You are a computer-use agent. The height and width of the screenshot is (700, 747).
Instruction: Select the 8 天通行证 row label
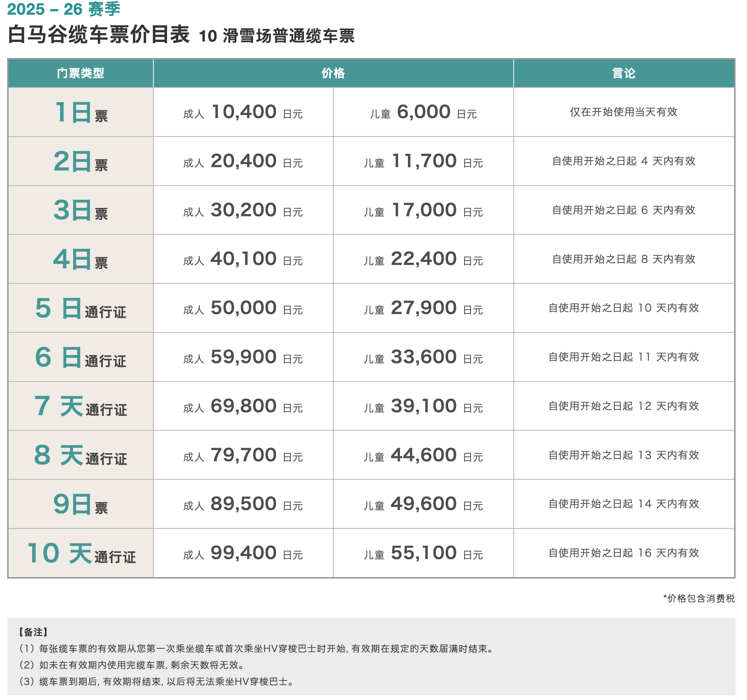point(80,455)
